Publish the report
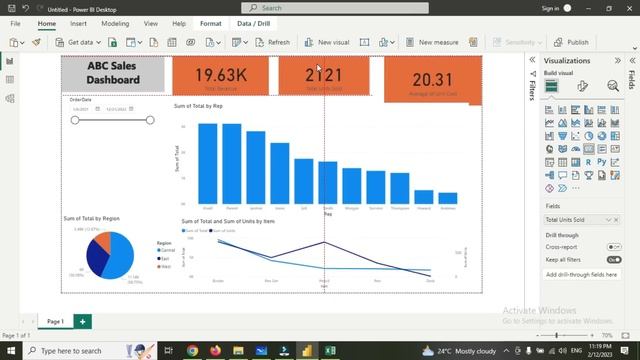Image resolution: width=640 pixels, height=360 pixels. [x=571, y=42]
